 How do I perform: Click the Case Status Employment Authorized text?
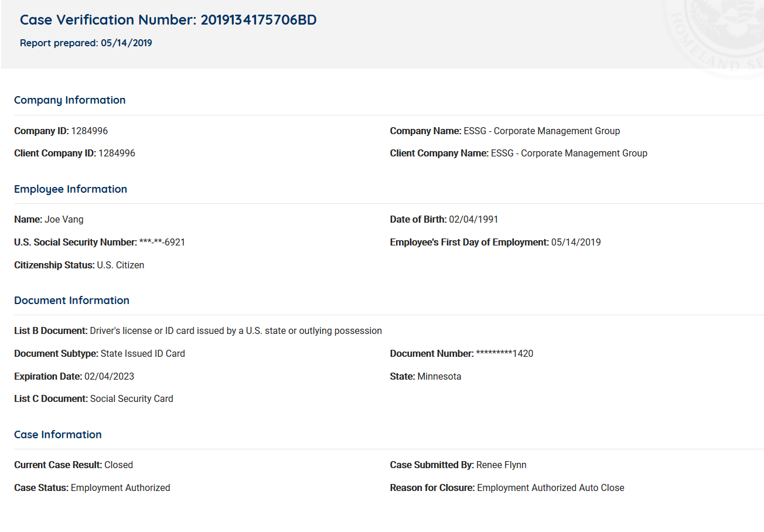(120, 488)
